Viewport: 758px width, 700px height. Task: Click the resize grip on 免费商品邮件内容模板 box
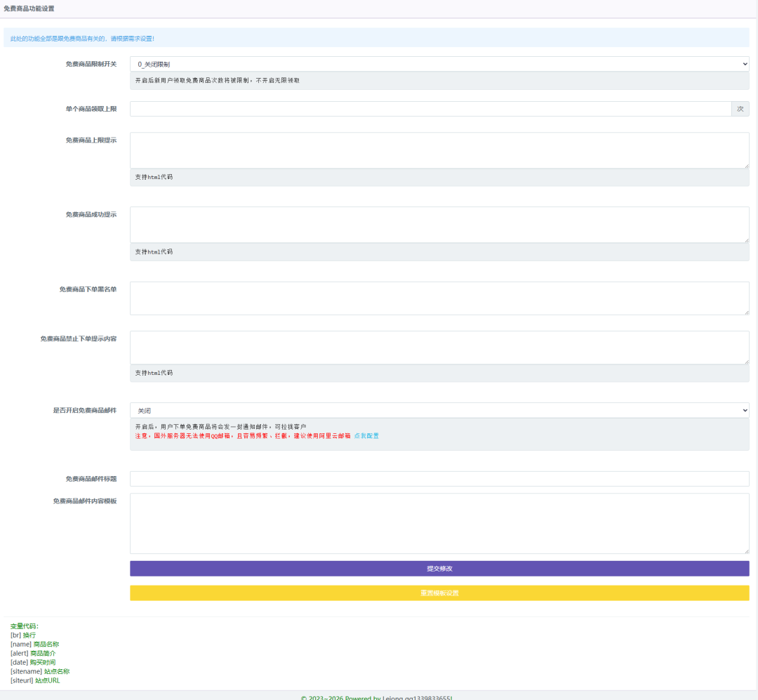pos(746,550)
